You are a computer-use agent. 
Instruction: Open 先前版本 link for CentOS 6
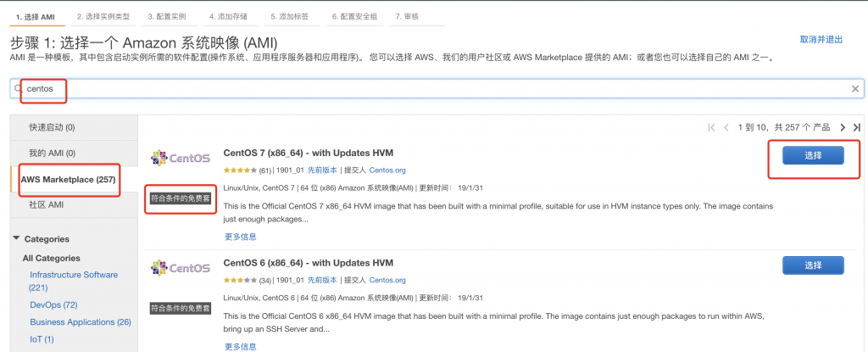[x=322, y=280]
